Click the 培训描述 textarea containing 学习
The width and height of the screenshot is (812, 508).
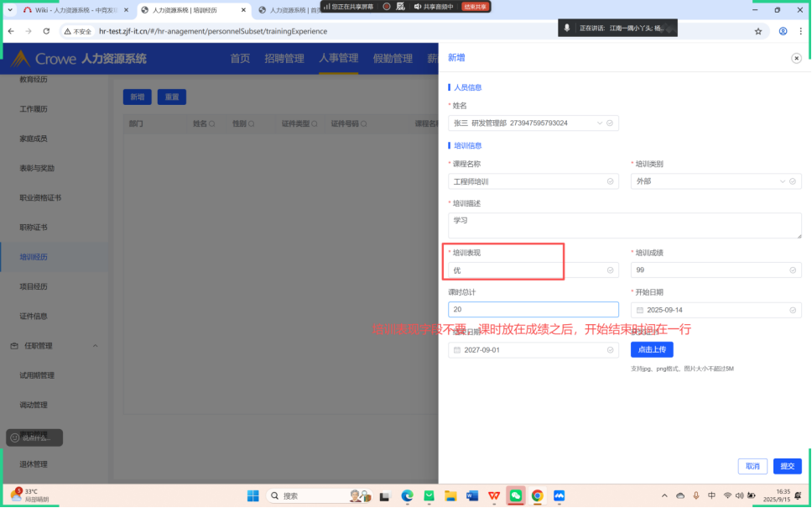[625, 226]
